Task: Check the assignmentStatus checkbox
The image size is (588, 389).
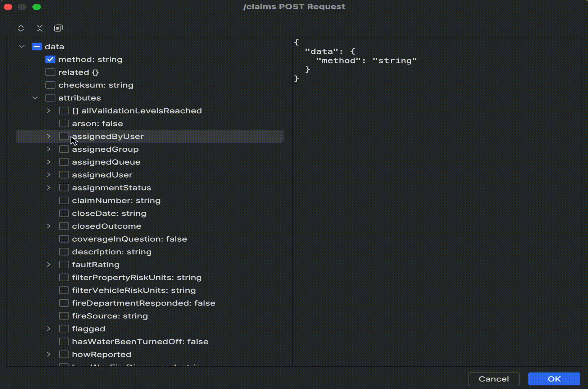Action: click(x=64, y=188)
